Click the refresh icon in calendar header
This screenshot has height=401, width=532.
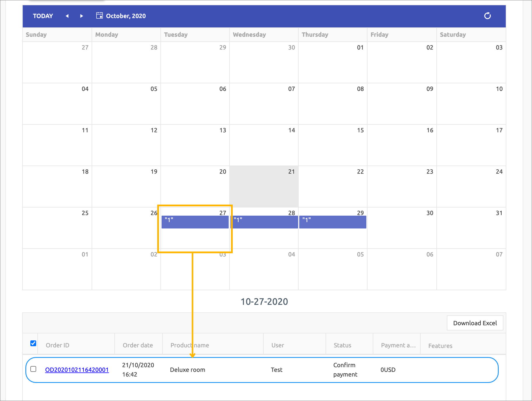click(487, 16)
